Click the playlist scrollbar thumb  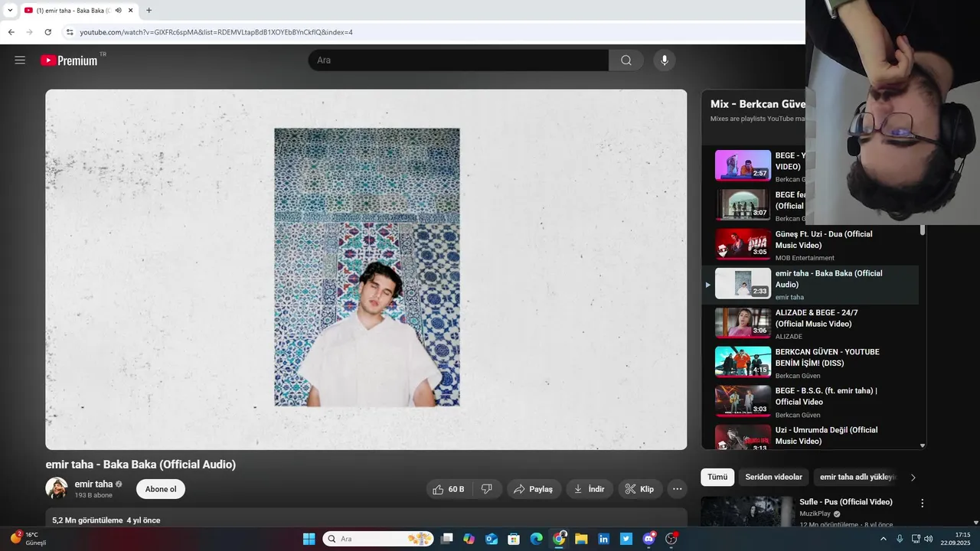pos(923,230)
